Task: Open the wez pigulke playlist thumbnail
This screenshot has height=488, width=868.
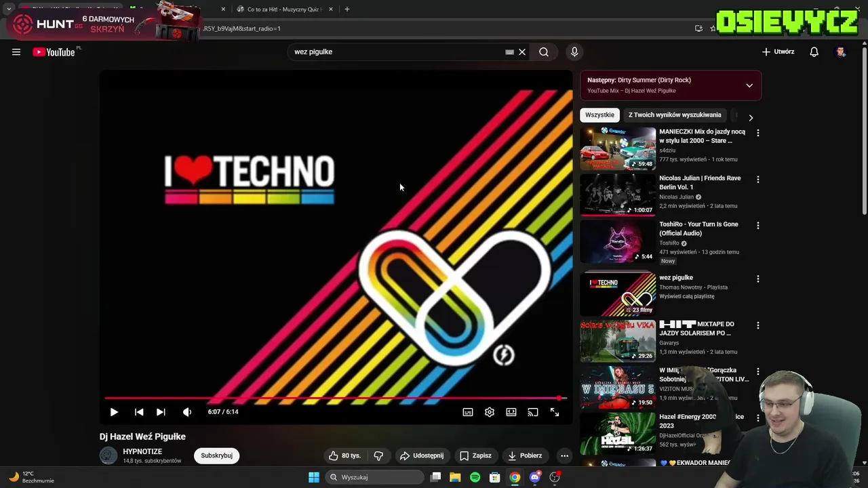Action: (618, 294)
